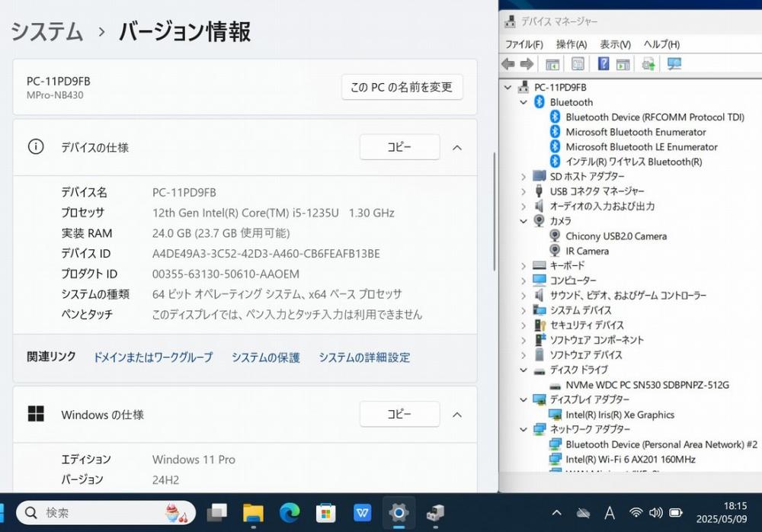Click the Settings page vertical scrollbar
762x532 pixels.
495,212
